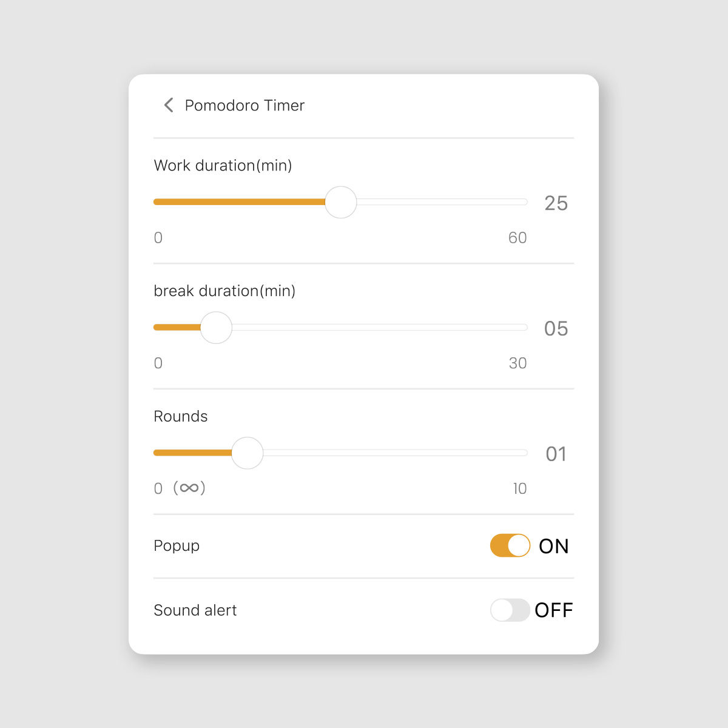Select the value 25 next to Work duration
The image size is (728, 728).
tap(555, 203)
